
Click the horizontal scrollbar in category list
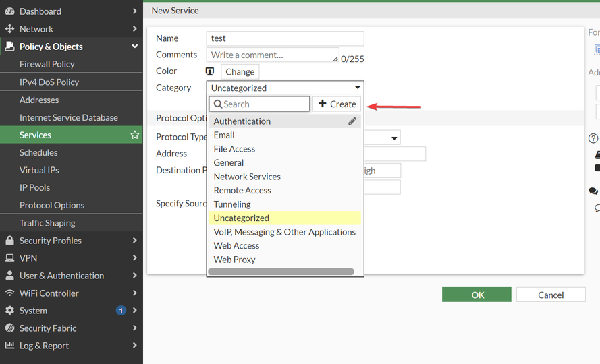[281, 272]
